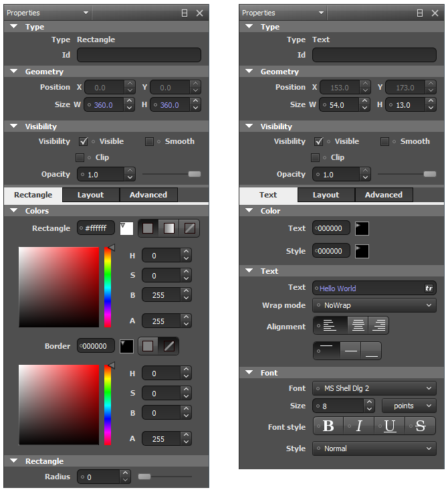The image size is (448, 492).
Task: Click Hello World text input field
Action: pos(374,288)
